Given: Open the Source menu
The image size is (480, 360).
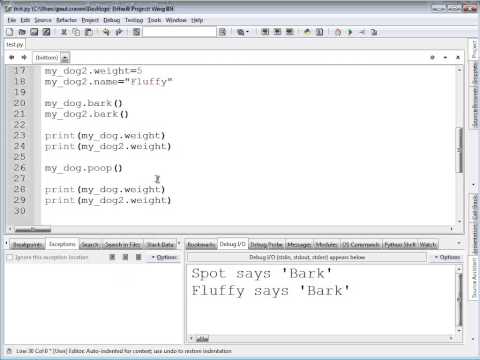Looking at the screenshot, I should pyautogui.click(x=43, y=20).
